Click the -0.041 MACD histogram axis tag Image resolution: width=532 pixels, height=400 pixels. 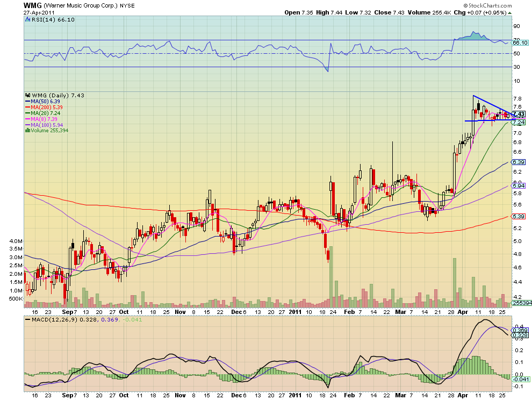521,379
